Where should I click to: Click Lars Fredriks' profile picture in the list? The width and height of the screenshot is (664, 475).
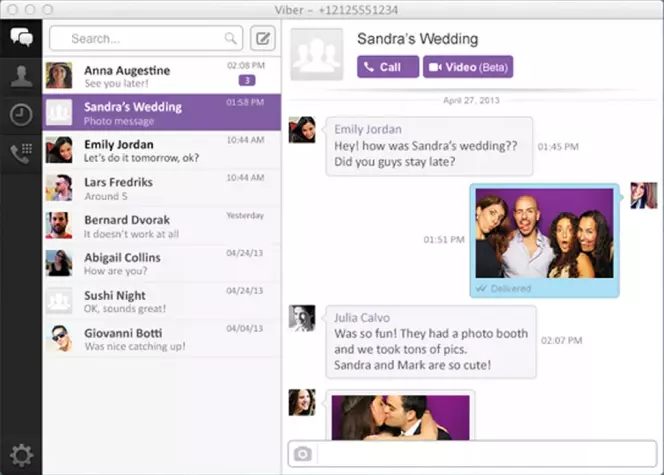click(59, 188)
